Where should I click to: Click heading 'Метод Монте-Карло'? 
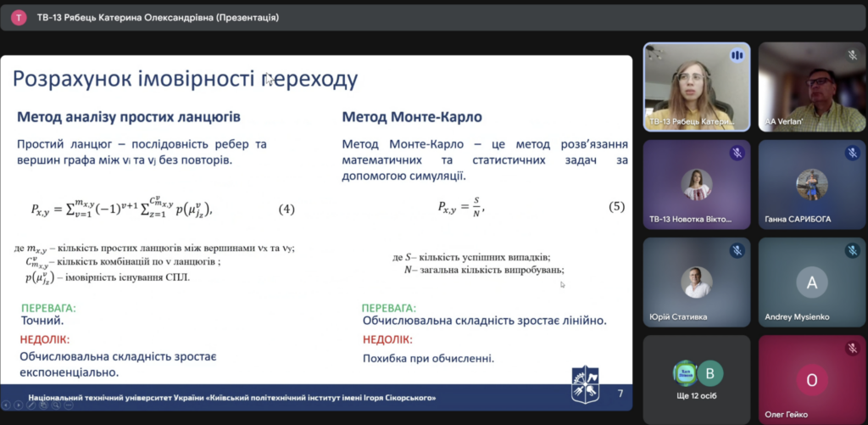coord(412,117)
